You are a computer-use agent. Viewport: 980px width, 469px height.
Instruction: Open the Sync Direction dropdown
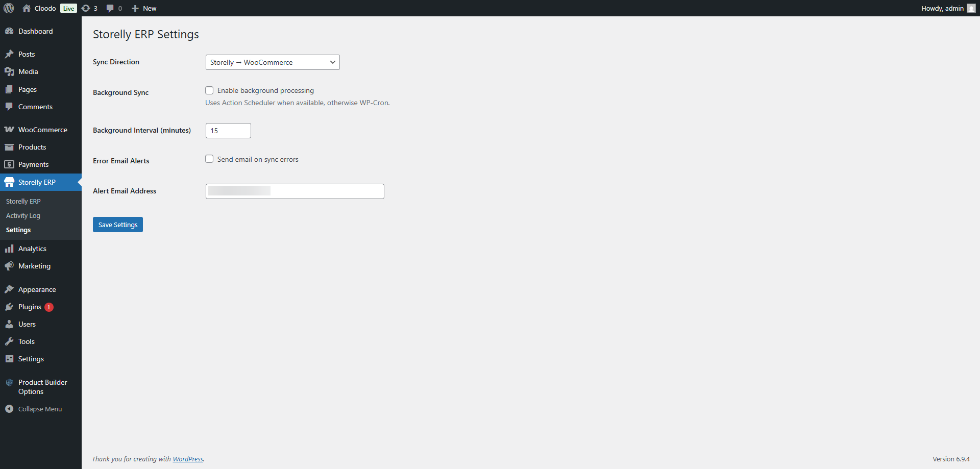click(273, 62)
